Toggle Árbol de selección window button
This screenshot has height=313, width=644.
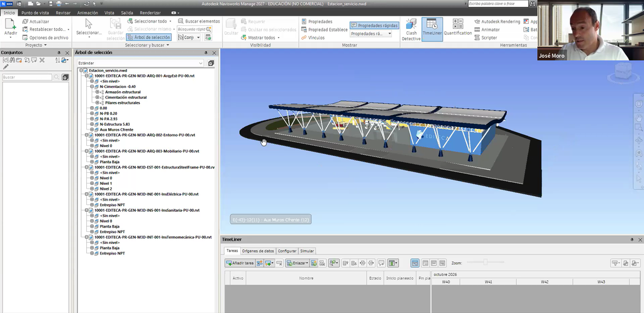[148, 37]
